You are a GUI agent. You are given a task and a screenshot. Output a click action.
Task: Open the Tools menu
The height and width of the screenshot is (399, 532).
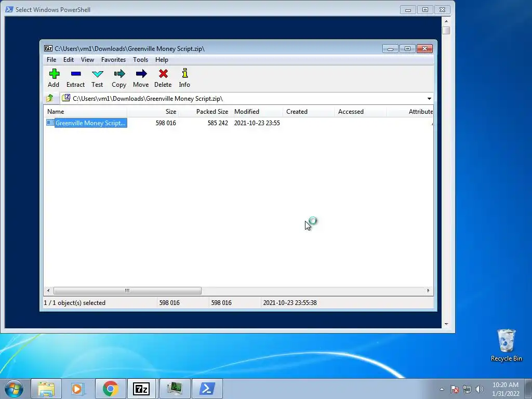tap(140, 60)
